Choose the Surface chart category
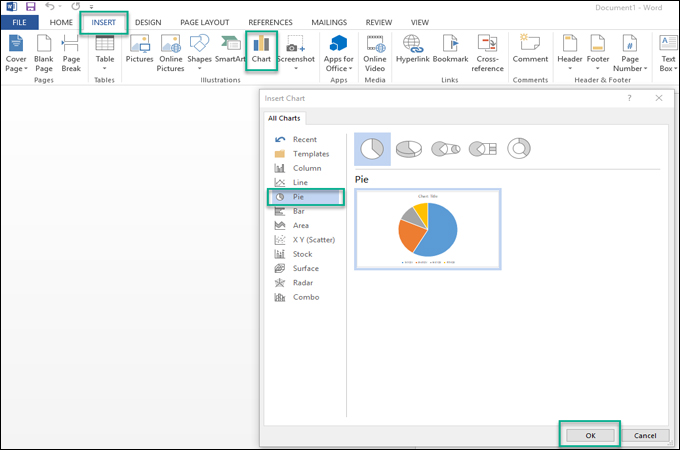680x450 pixels. point(305,268)
